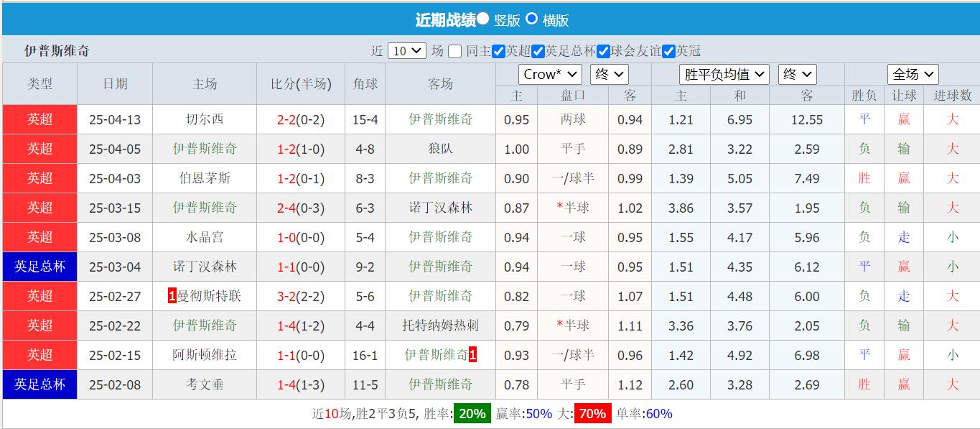Image resolution: width=980 pixels, height=429 pixels.
Task: Open the 终 dropdown next to Crow*
Action: click(609, 73)
